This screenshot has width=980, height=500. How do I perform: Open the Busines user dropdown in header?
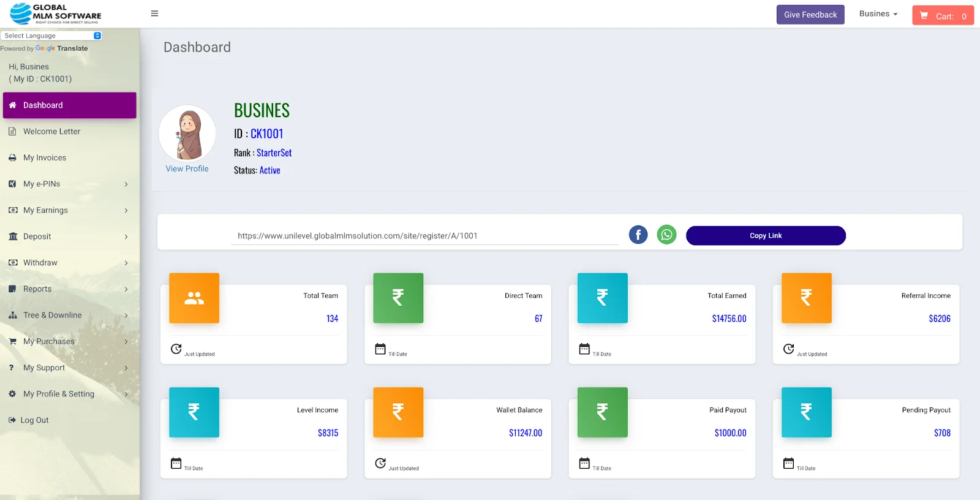click(878, 13)
